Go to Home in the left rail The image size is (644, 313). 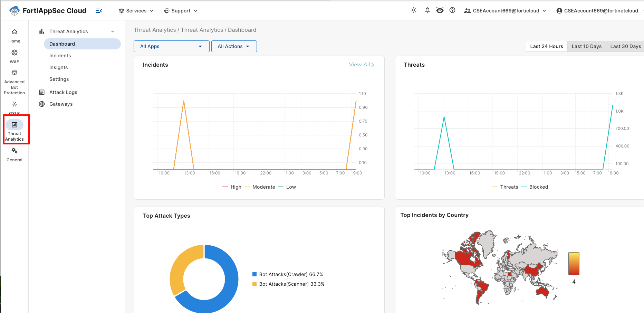click(15, 36)
